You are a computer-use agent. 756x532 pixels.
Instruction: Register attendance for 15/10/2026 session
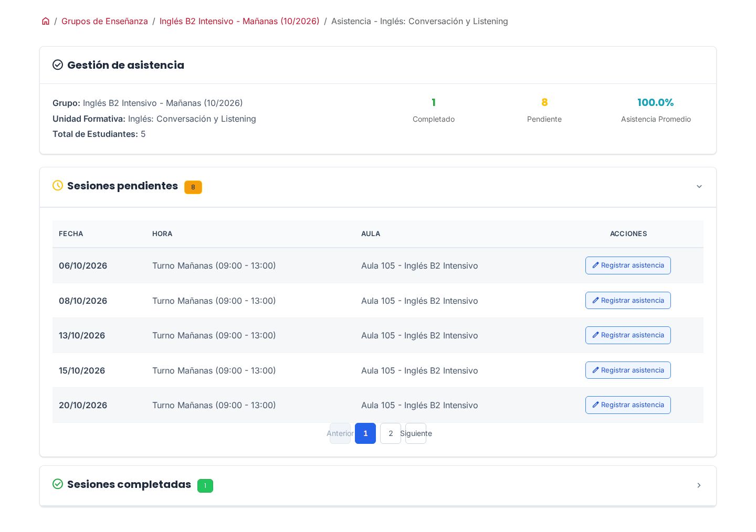628,370
